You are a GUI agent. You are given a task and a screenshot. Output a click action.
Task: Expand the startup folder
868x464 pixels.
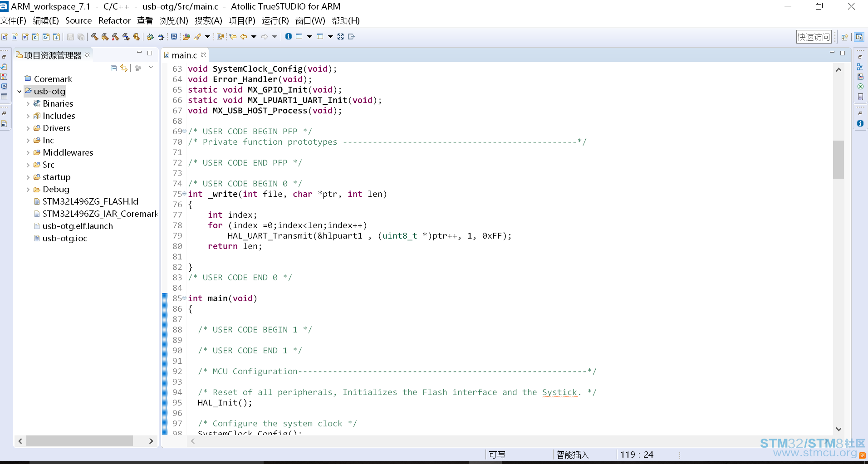(x=28, y=177)
